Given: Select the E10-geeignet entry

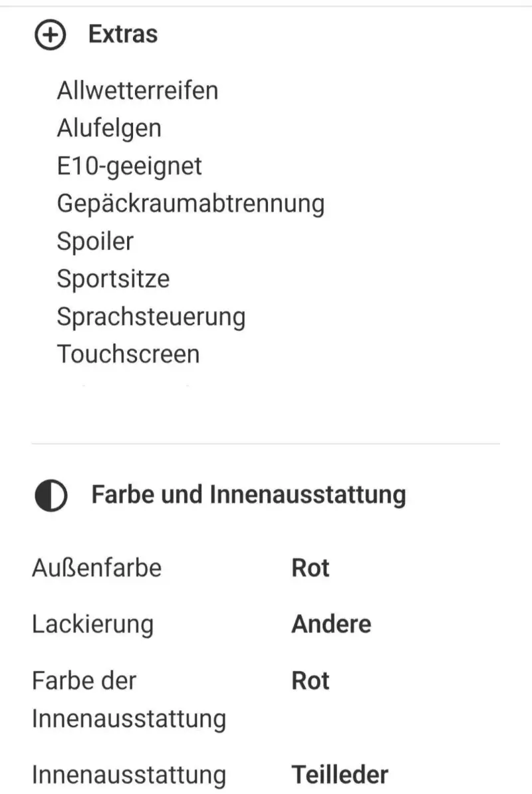Looking at the screenshot, I should tap(130, 166).
